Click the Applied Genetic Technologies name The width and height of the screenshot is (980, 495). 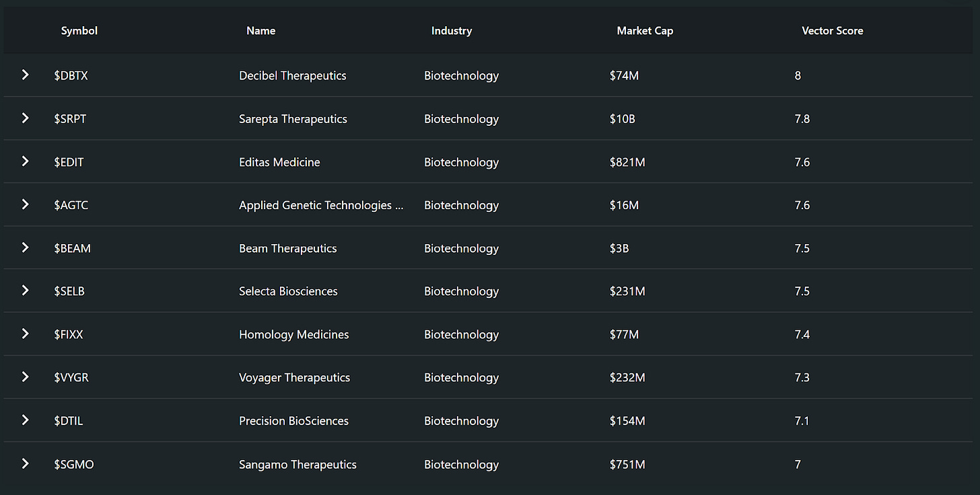pyautogui.click(x=321, y=205)
